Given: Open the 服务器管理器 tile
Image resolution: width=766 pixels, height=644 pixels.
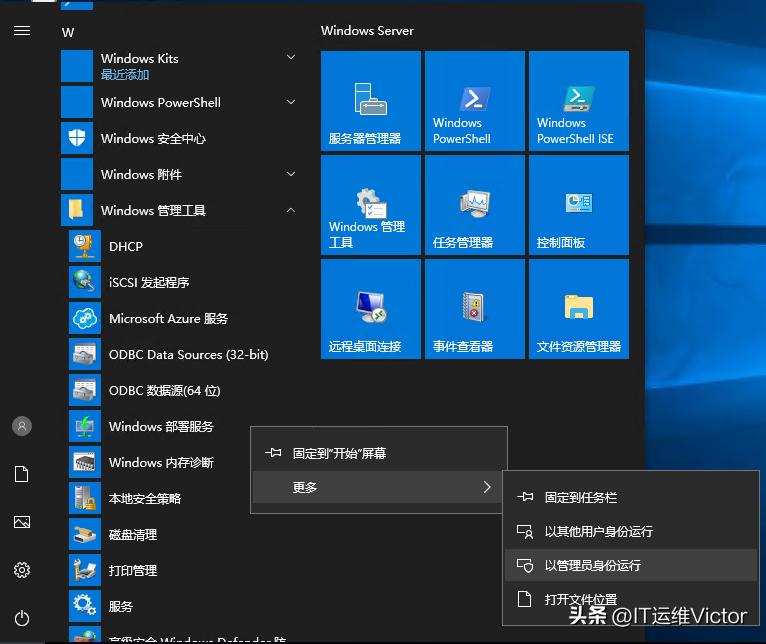Looking at the screenshot, I should (x=371, y=101).
